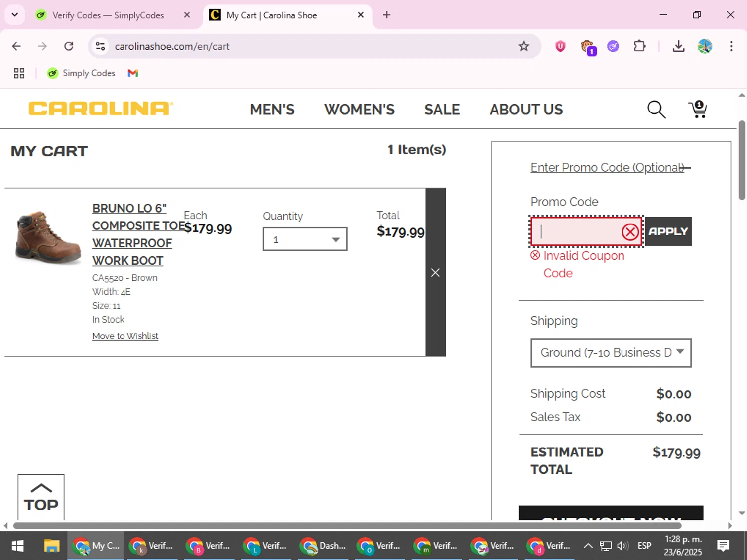Open the shopping cart icon in header
The width and height of the screenshot is (747, 560).
click(698, 110)
